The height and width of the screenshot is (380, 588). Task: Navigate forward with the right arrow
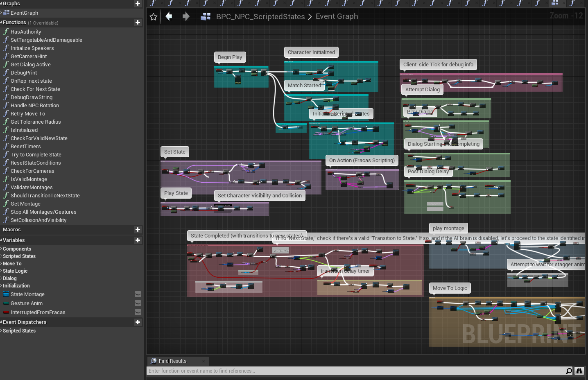pyautogui.click(x=186, y=16)
